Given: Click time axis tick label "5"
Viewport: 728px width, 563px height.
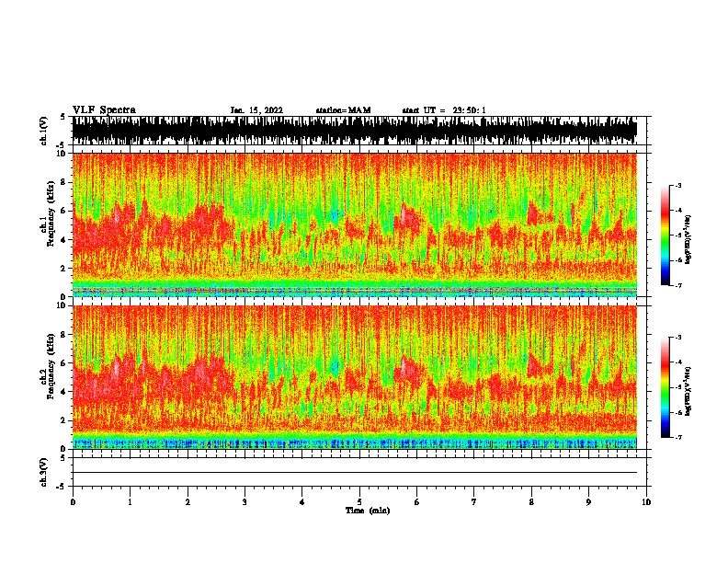Looking at the screenshot, I should click(x=359, y=502).
